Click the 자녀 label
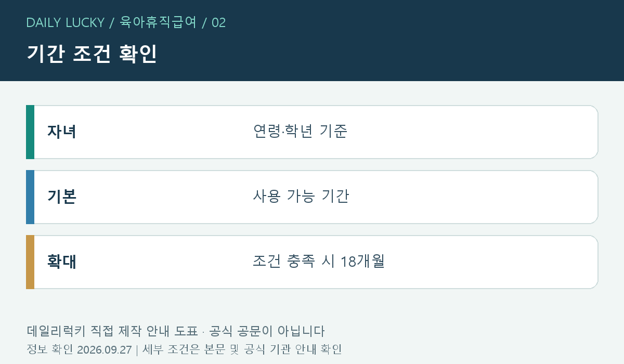 (62, 132)
